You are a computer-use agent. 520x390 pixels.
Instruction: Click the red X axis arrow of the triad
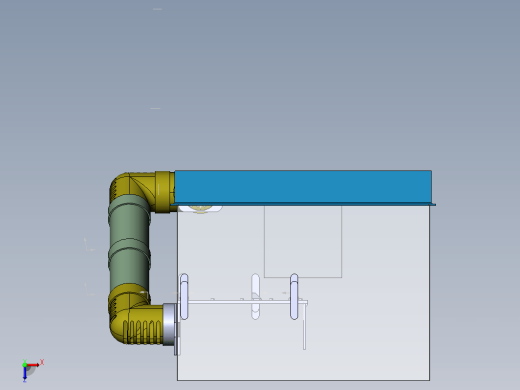click(x=33, y=365)
